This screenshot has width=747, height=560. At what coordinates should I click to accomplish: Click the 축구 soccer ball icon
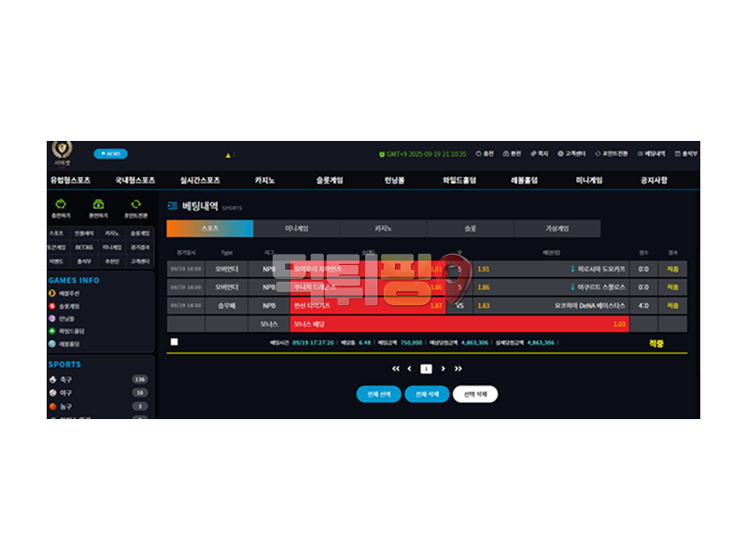(53, 380)
